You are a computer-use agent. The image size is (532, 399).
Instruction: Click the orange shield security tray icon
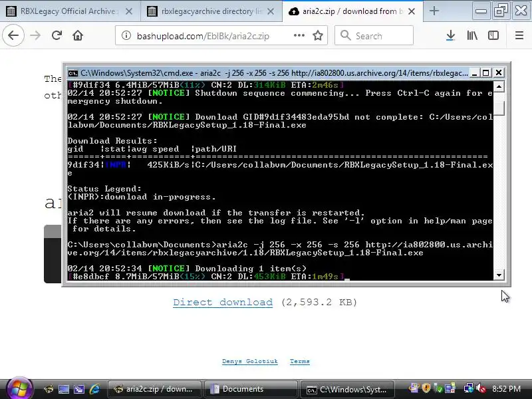tap(426, 388)
